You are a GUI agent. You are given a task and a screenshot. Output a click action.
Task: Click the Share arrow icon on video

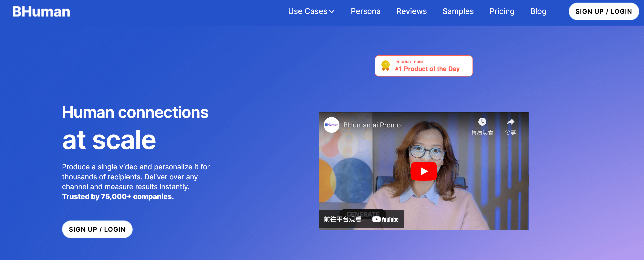pyautogui.click(x=510, y=122)
